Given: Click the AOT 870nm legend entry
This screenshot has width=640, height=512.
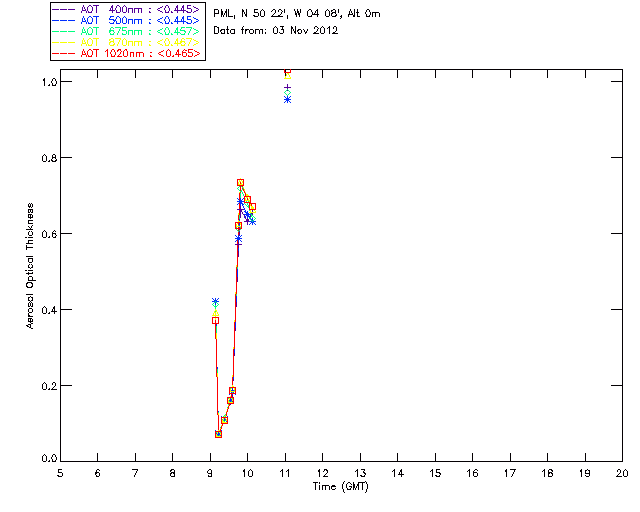Looking at the screenshot, I should point(126,42).
